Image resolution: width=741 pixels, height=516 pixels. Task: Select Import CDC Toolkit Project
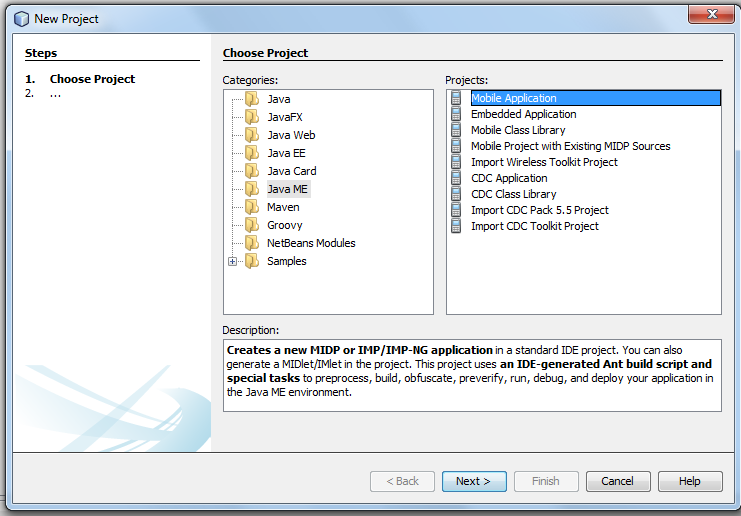534,226
